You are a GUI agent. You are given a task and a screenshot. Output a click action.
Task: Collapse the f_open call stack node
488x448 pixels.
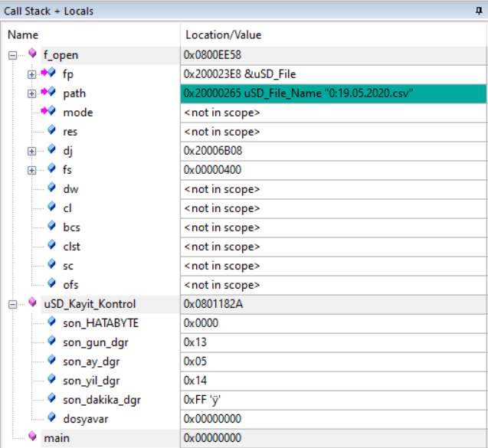click(x=12, y=56)
